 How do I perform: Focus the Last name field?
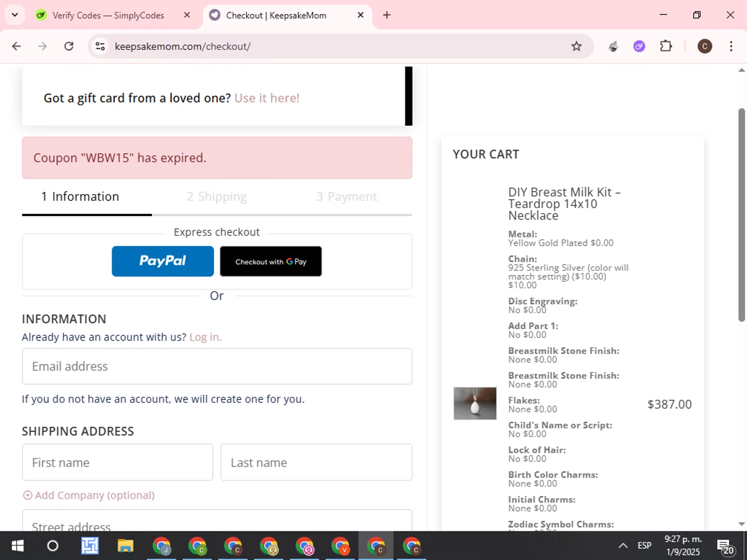316,462
